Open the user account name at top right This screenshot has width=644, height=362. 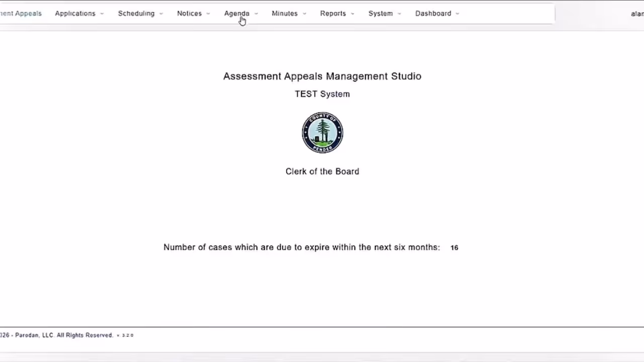[x=637, y=14]
